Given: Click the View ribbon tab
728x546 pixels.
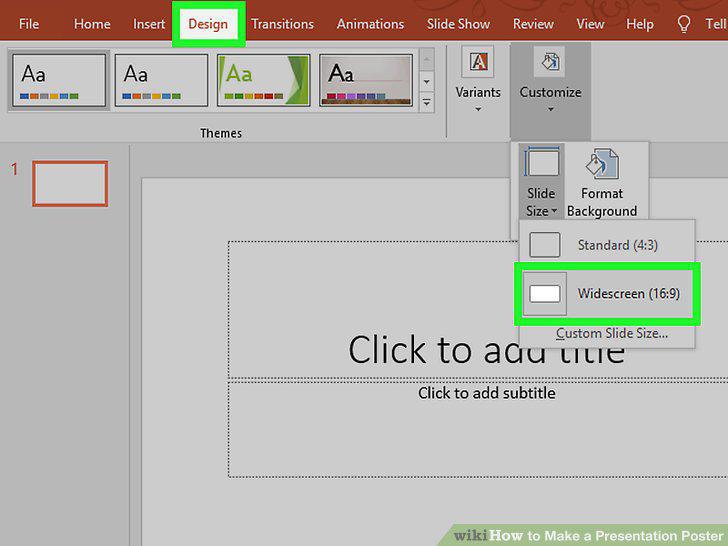Looking at the screenshot, I should [590, 24].
